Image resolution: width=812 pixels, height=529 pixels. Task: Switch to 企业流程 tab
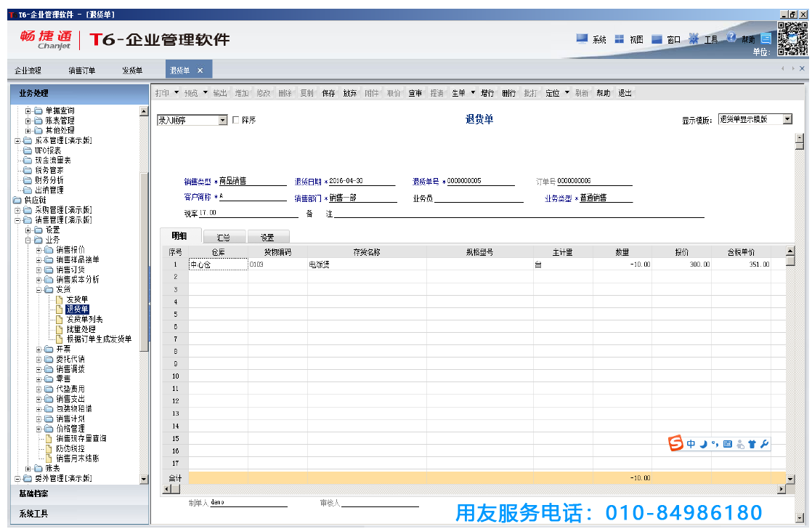(x=28, y=70)
